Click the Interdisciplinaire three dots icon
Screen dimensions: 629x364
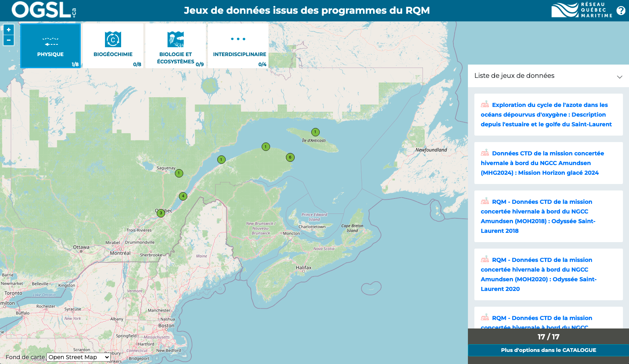click(238, 39)
